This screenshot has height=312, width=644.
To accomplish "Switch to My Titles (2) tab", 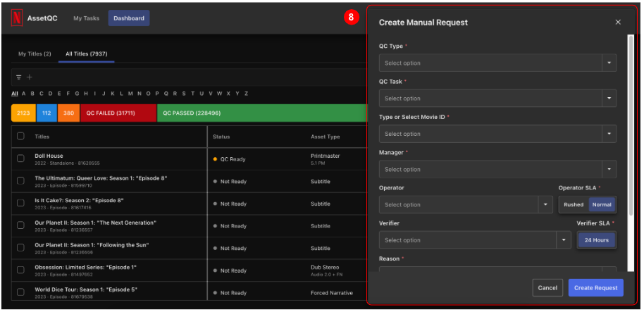I will pos(35,54).
